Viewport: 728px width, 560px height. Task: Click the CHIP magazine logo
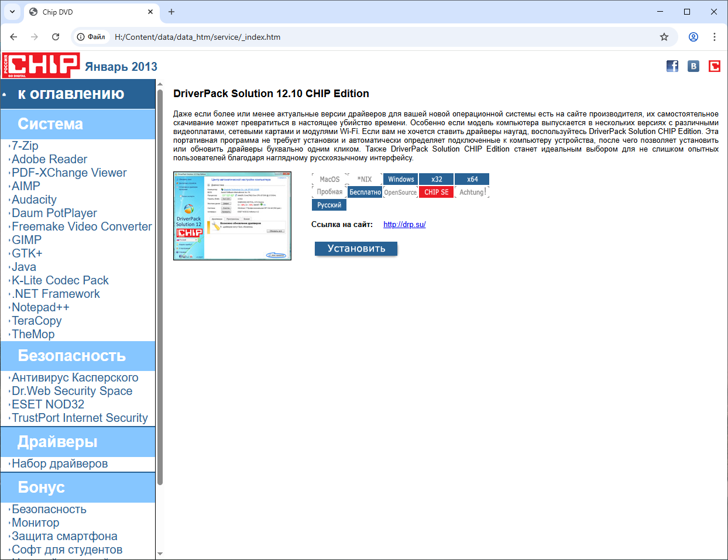click(x=40, y=65)
